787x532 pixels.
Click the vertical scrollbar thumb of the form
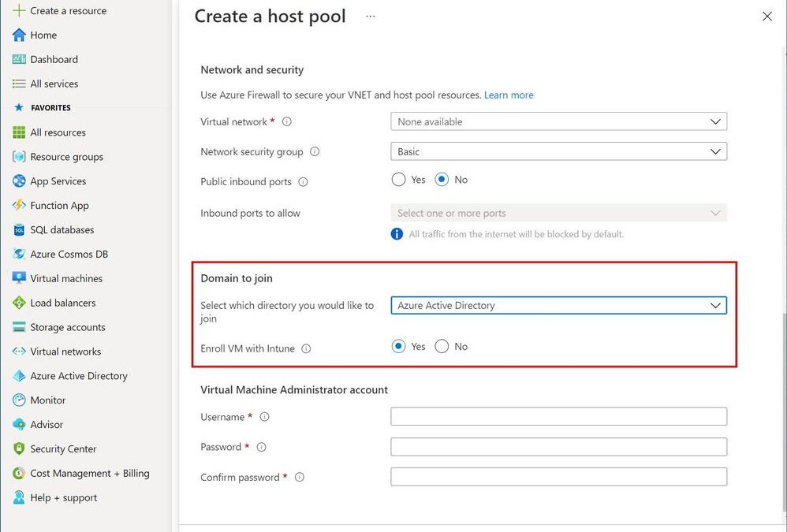tap(784, 411)
